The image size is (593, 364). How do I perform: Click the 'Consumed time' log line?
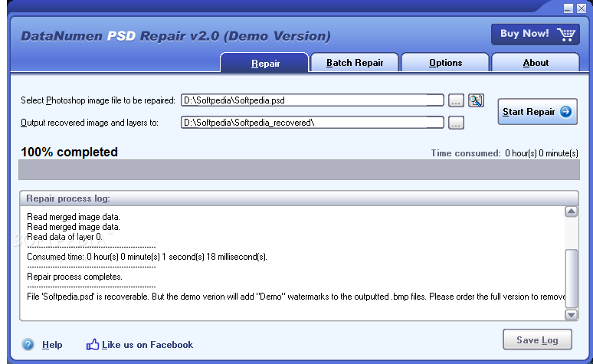click(147, 257)
